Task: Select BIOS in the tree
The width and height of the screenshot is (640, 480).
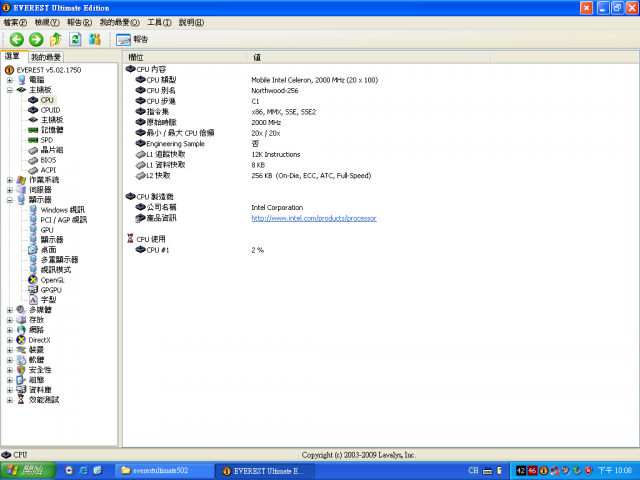Action: (48, 160)
